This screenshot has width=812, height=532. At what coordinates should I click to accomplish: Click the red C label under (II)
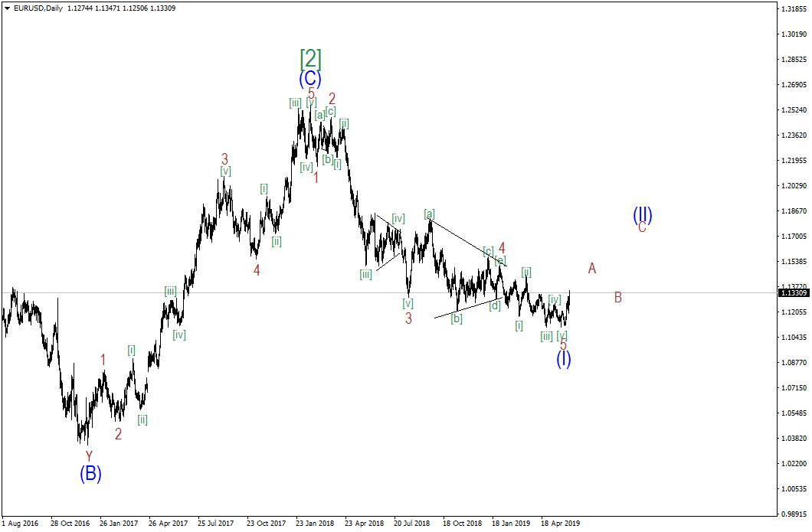(642, 227)
